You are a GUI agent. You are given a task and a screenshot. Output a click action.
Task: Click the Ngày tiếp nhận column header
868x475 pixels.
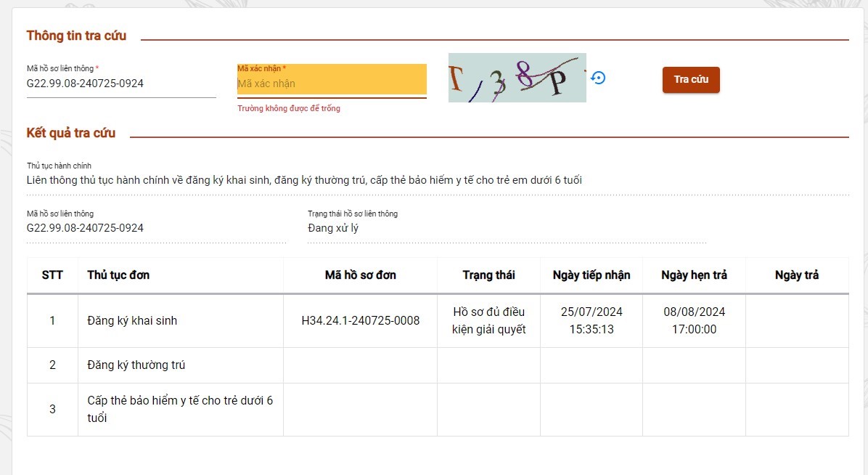pos(591,275)
